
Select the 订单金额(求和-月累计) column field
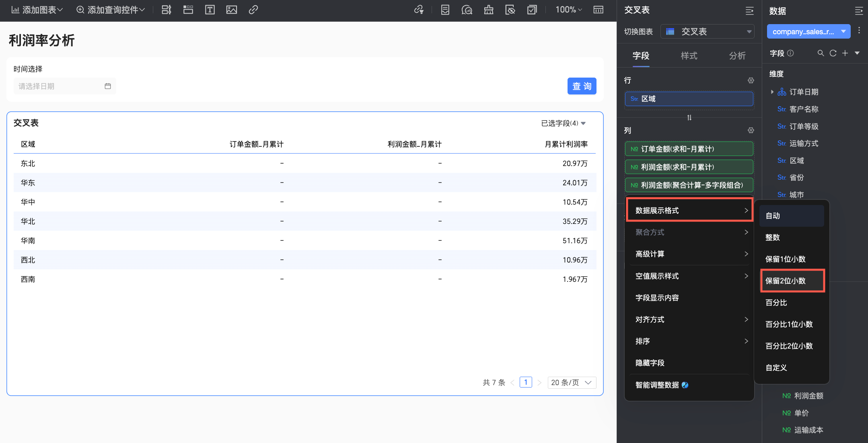[689, 149]
